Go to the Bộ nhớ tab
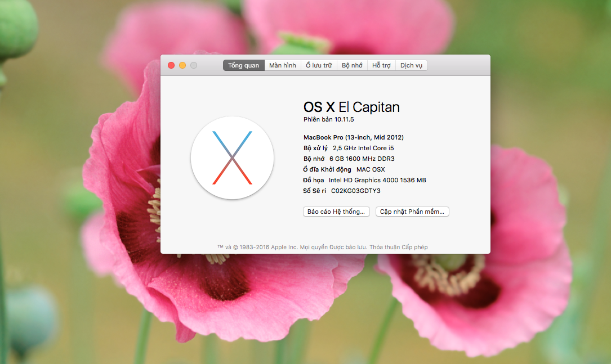The width and height of the screenshot is (611, 364). (353, 65)
